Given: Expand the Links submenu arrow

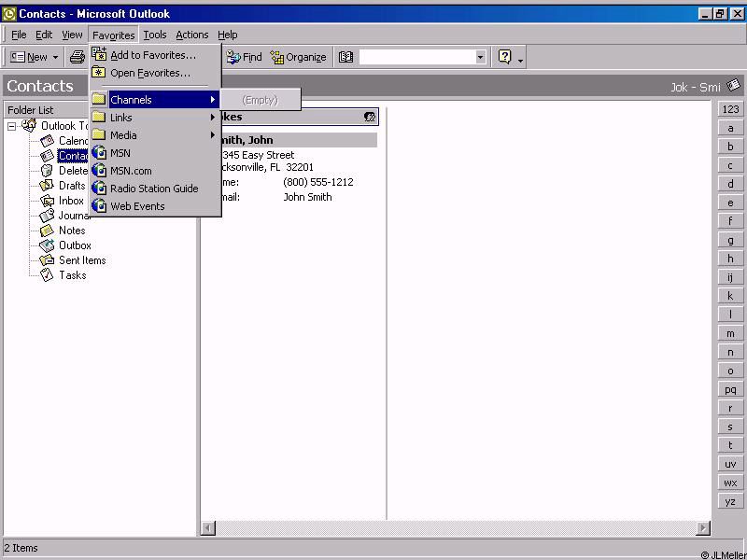Looking at the screenshot, I should coord(213,118).
